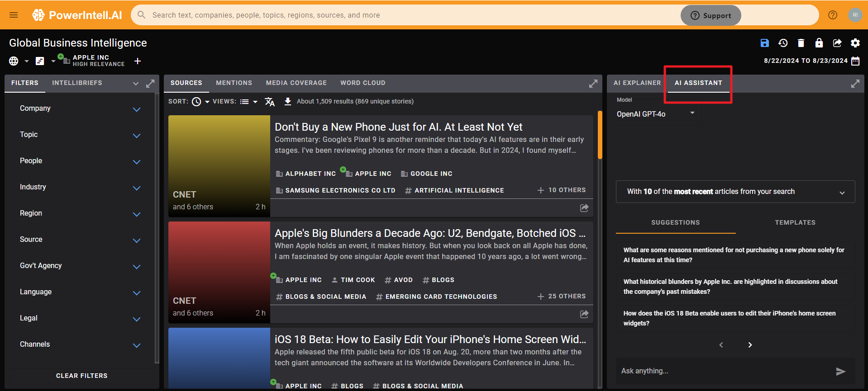The width and height of the screenshot is (868, 391).
Task: Click the Ask anything input field
Action: pyautogui.click(x=724, y=371)
